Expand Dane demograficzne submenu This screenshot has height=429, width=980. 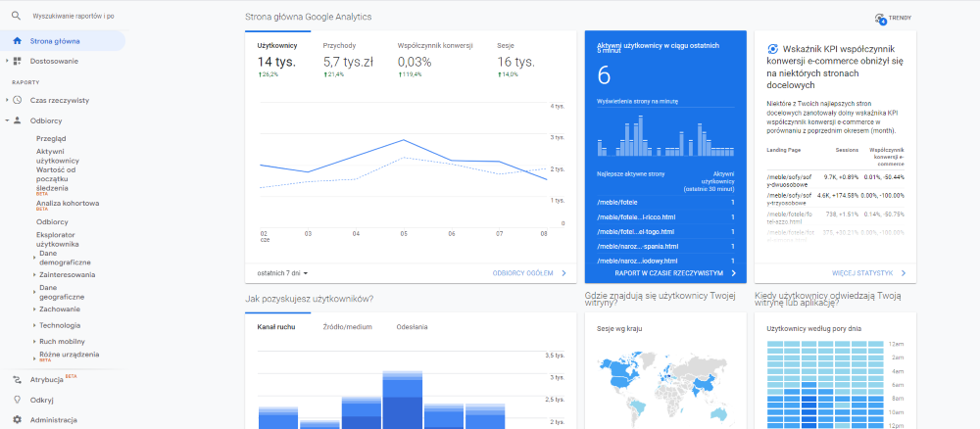click(34, 258)
